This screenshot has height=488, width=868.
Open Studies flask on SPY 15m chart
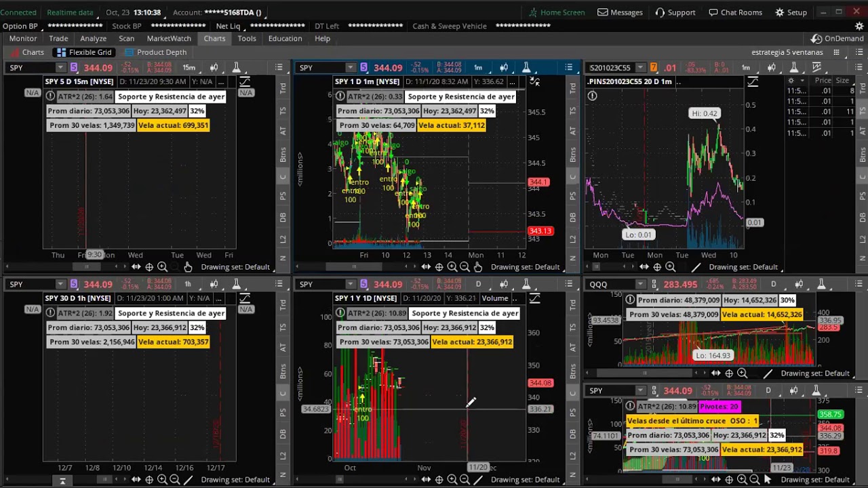pos(236,67)
